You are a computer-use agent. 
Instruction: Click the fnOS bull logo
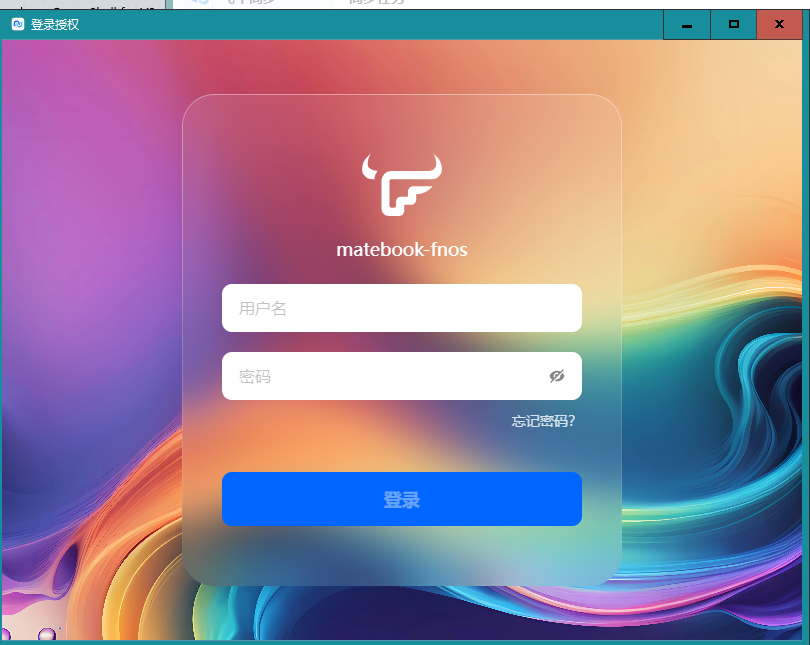(x=401, y=184)
